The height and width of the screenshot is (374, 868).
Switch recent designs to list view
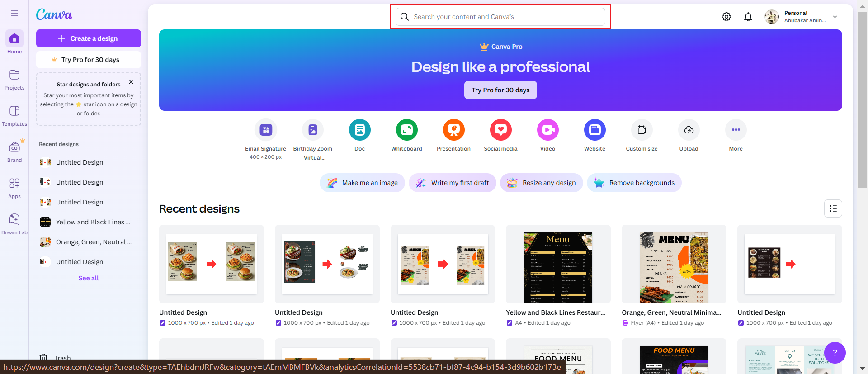tap(833, 208)
